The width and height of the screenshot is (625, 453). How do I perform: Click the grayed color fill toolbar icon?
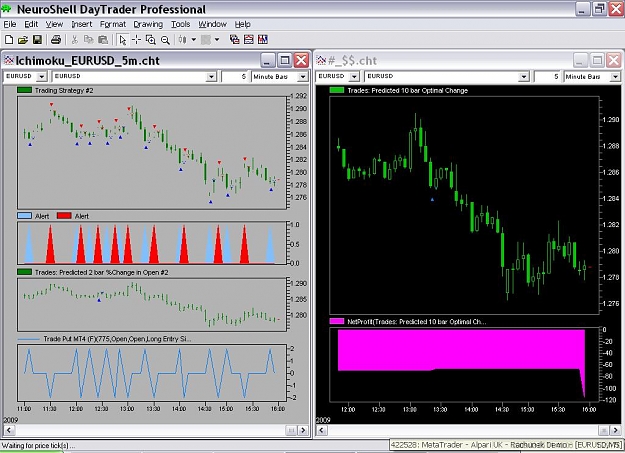click(x=206, y=39)
